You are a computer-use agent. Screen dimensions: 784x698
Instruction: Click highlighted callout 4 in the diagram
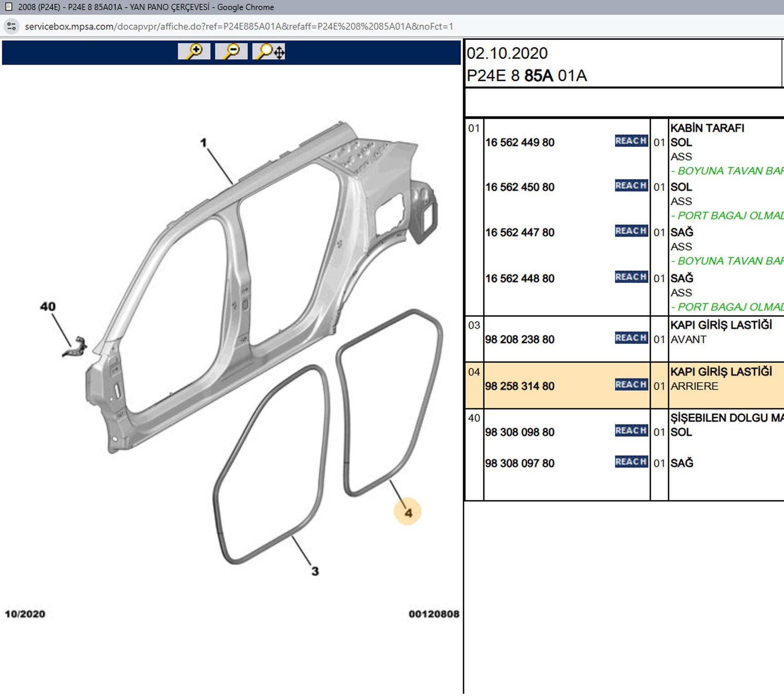pyautogui.click(x=408, y=513)
